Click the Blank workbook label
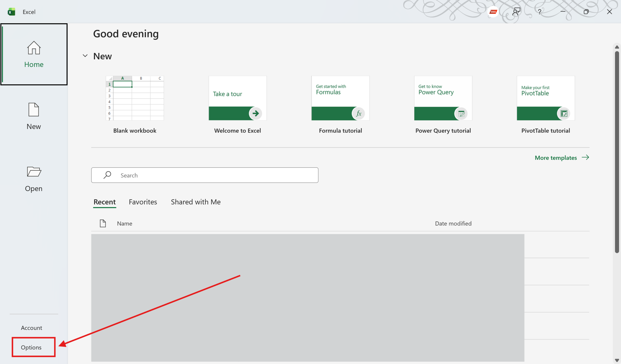This screenshot has height=364, width=621. click(135, 131)
